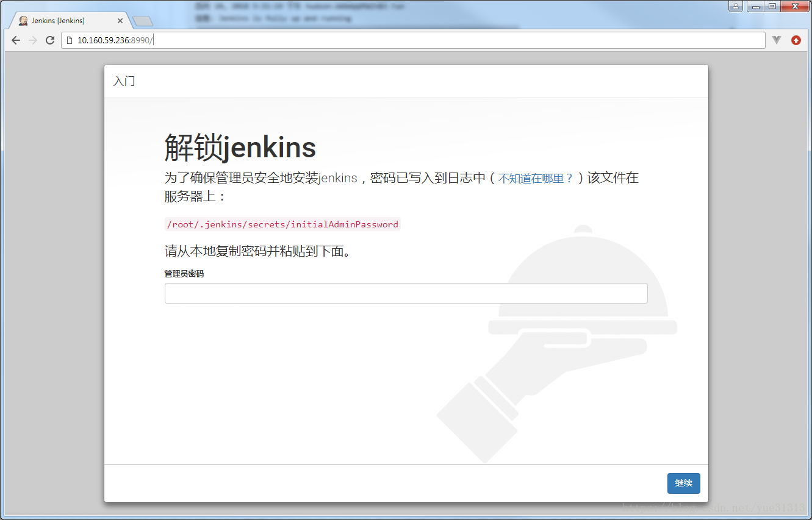Image resolution: width=812 pixels, height=520 pixels.
Task: Maximize the browser window
Action: [x=772, y=5]
